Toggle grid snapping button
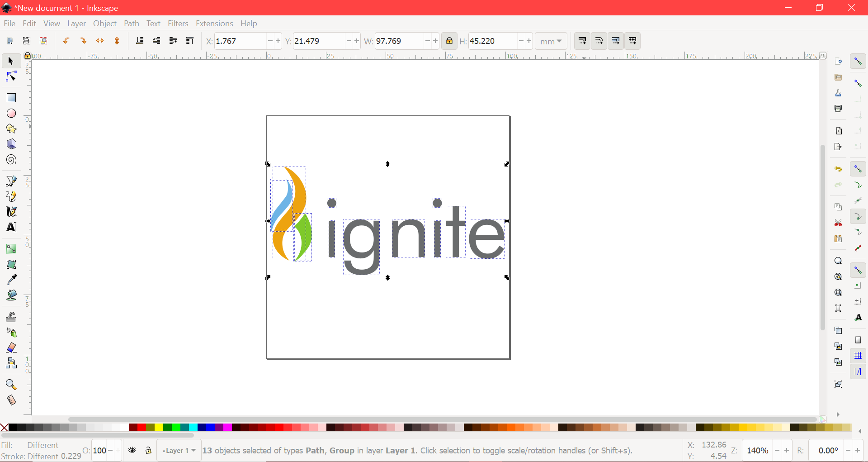Image resolution: width=868 pixels, height=462 pixels. point(858,356)
